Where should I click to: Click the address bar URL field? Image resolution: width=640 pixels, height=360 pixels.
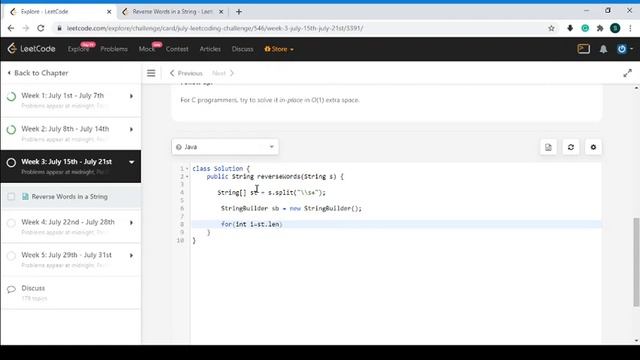click(302, 28)
